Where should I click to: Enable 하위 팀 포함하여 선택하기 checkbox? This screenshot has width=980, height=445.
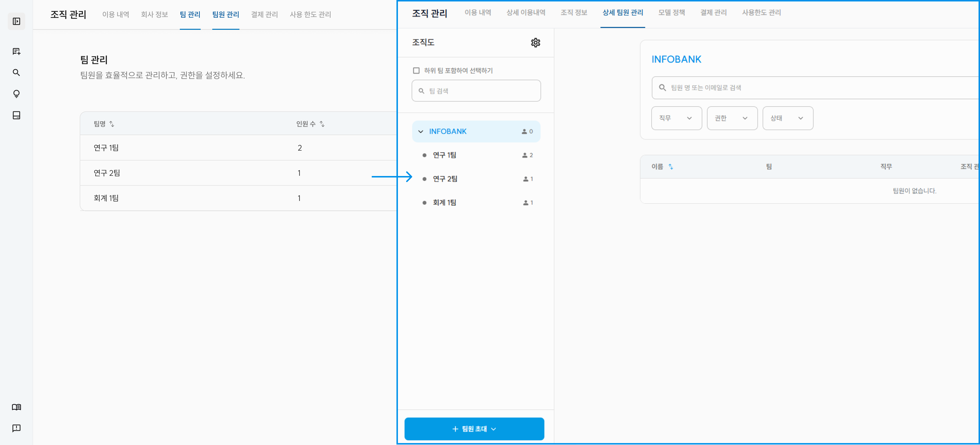click(416, 71)
